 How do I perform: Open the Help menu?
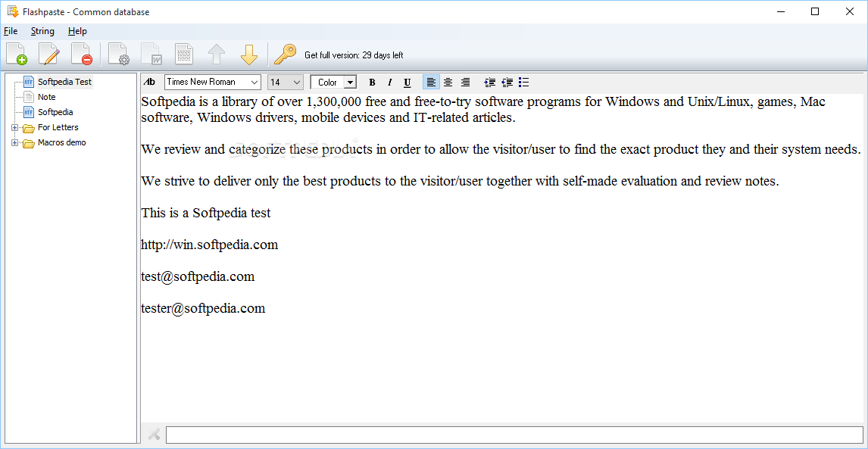(x=77, y=31)
